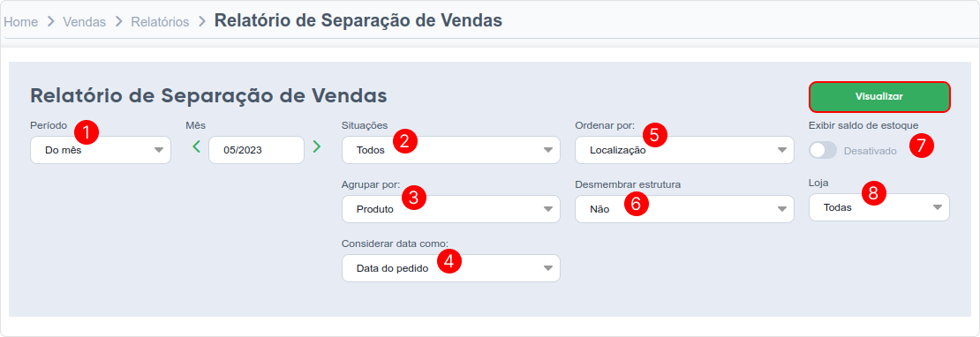Expand Ordenar por dropdown showing Localização
The width and height of the screenshot is (980, 337).
click(x=684, y=150)
